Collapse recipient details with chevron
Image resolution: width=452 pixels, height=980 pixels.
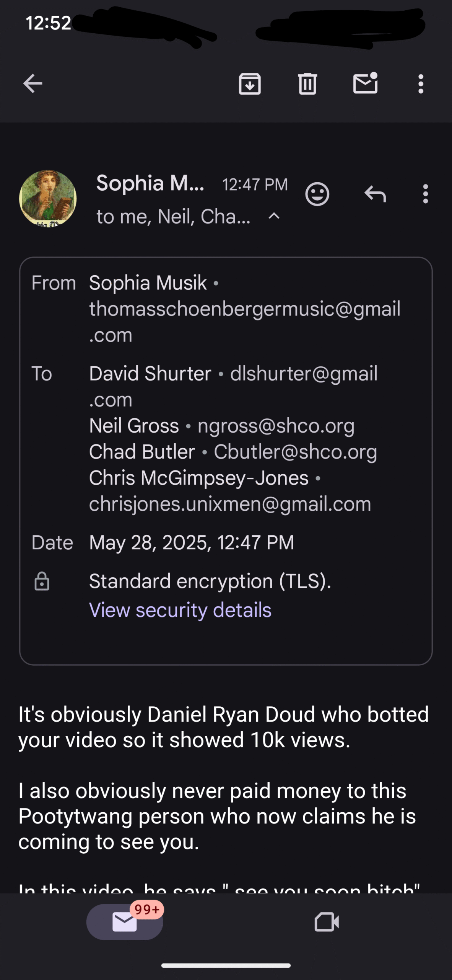point(274,216)
